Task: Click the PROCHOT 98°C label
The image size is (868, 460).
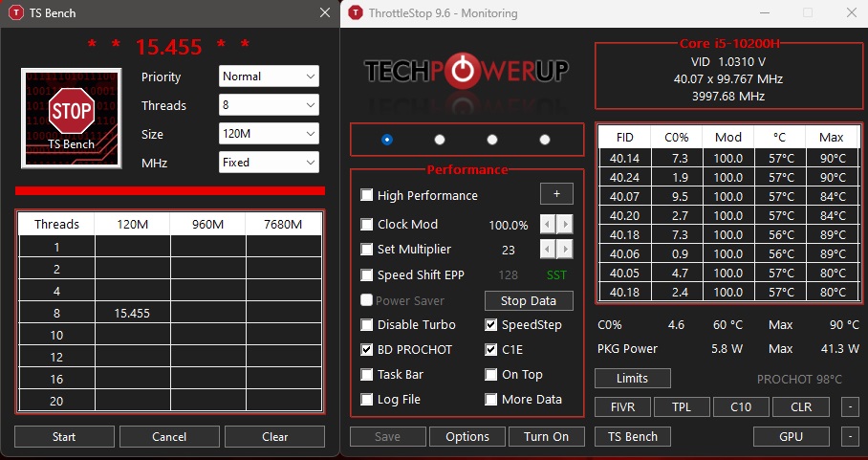Action: pyautogui.click(x=799, y=379)
